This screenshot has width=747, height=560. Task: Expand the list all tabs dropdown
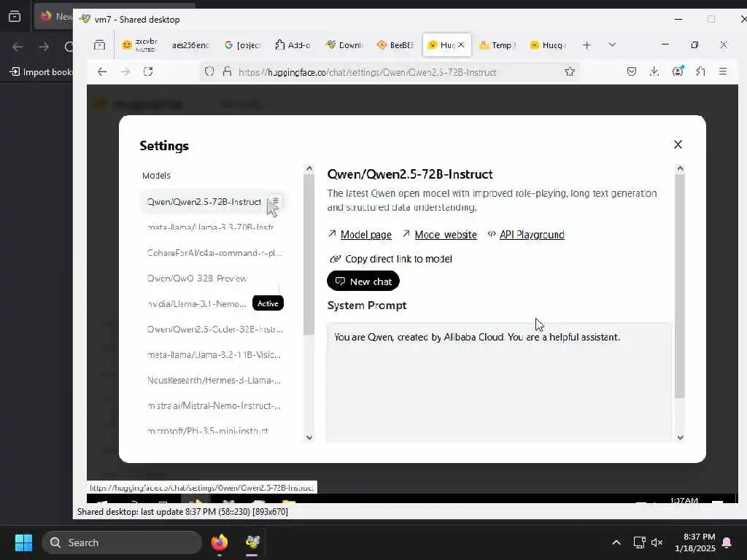click(612, 44)
